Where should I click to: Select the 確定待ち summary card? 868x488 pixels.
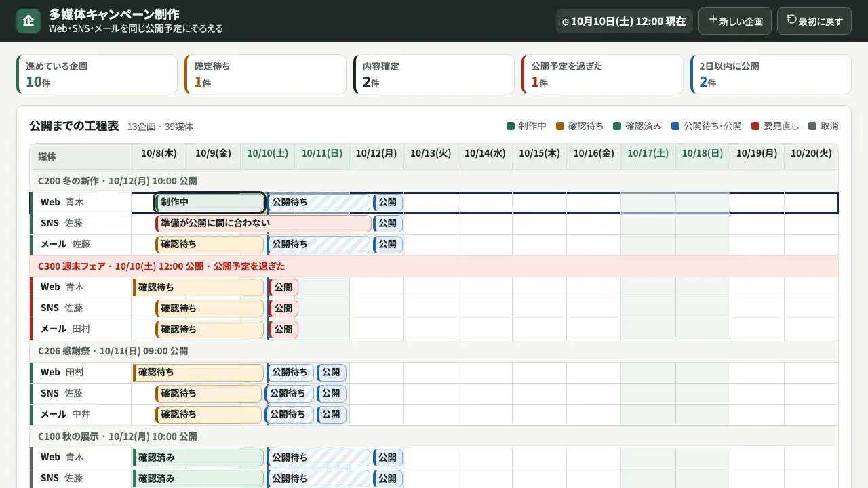coord(265,75)
